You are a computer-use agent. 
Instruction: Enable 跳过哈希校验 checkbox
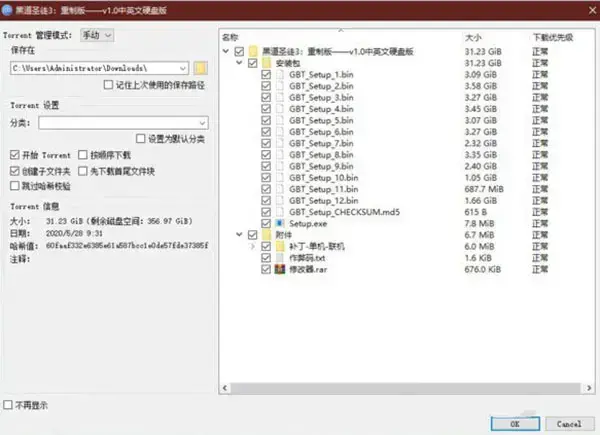[15, 186]
